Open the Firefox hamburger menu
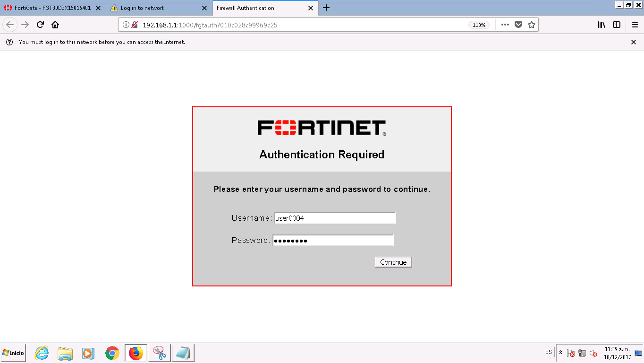The height and width of the screenshot is (363, 644). click(x=635, y=25)
